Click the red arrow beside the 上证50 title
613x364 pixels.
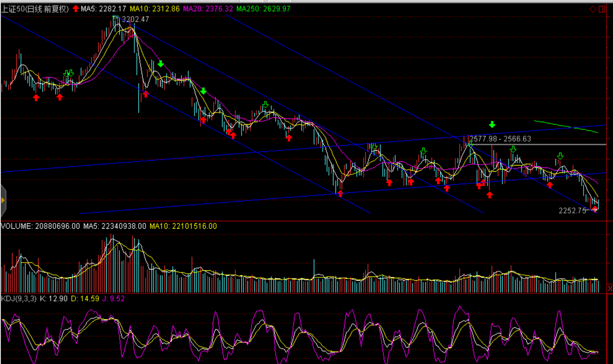pos(76,9)
